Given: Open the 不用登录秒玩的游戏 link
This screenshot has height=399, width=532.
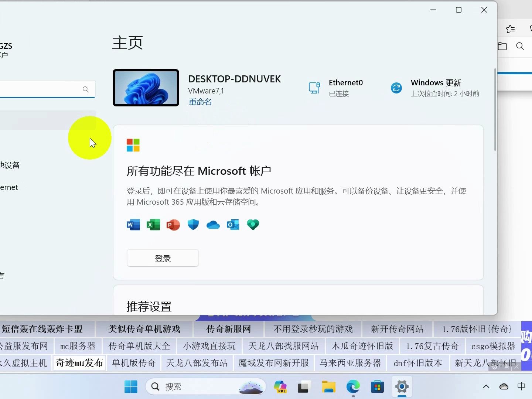Looking at the screenshot, I should 313,329.
